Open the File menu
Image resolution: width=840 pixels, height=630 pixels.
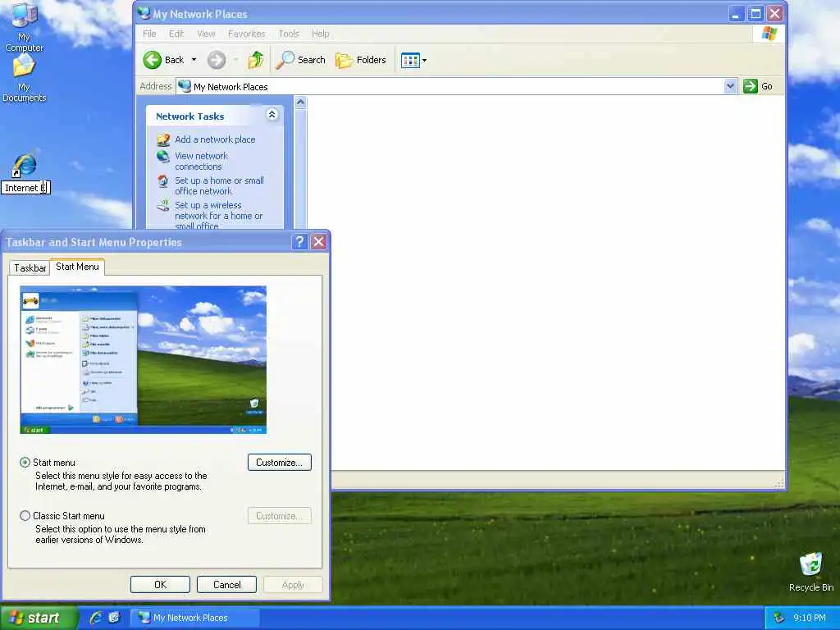pos(149,34)
